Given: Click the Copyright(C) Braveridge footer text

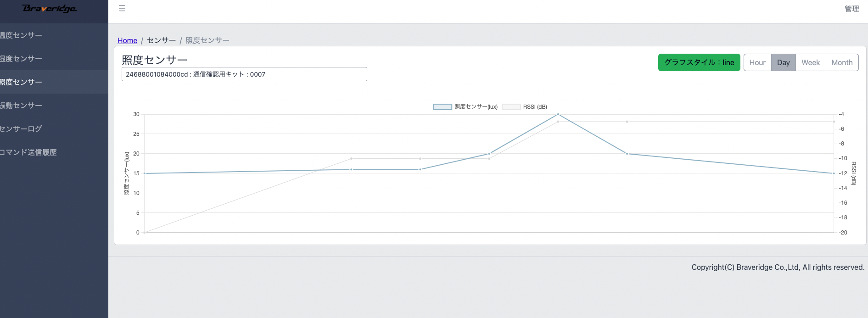Looking at the screenshot, I should 778,267.
